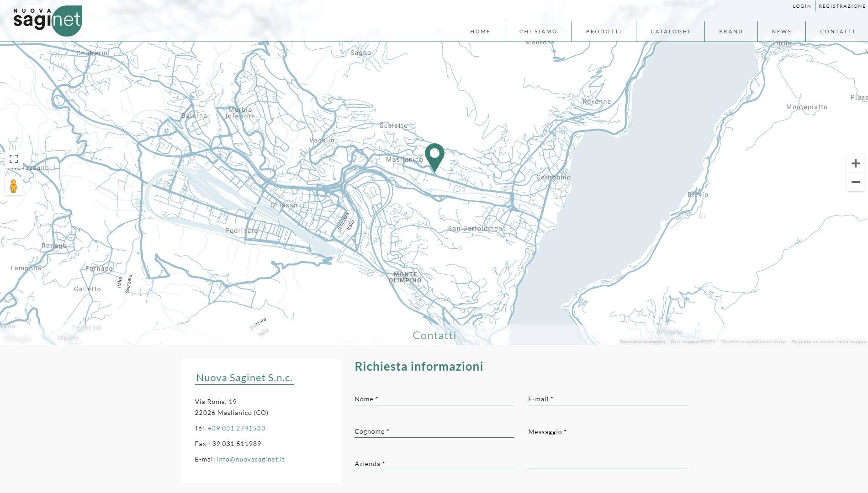Toggle fullscreen map view icon

pos(14,159)
